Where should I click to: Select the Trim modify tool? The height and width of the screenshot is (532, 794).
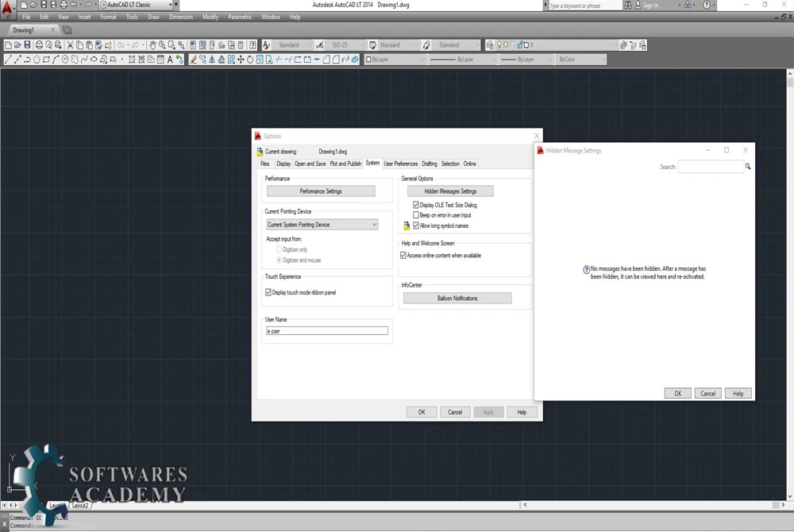tap(279, 60)
